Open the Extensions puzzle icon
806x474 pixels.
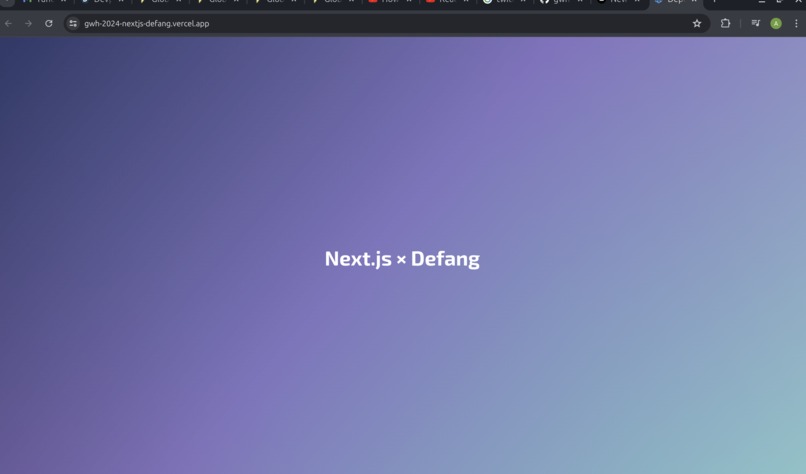[x=725, y=23]
